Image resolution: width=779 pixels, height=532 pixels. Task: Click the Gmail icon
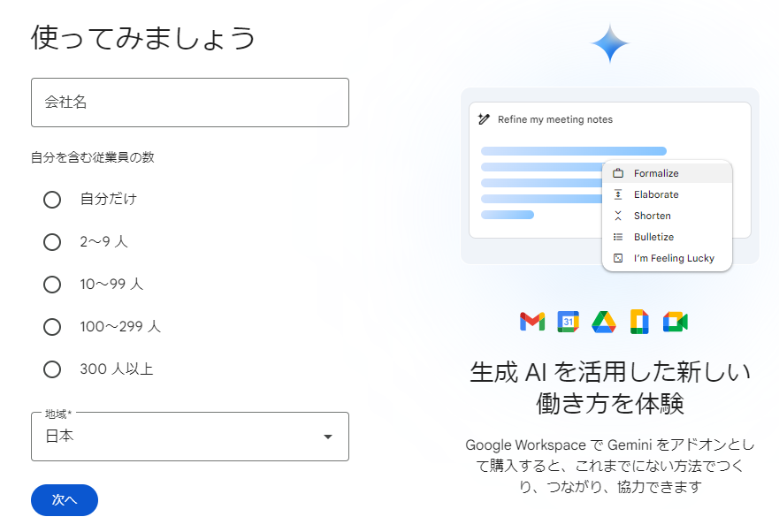[532, 322]
